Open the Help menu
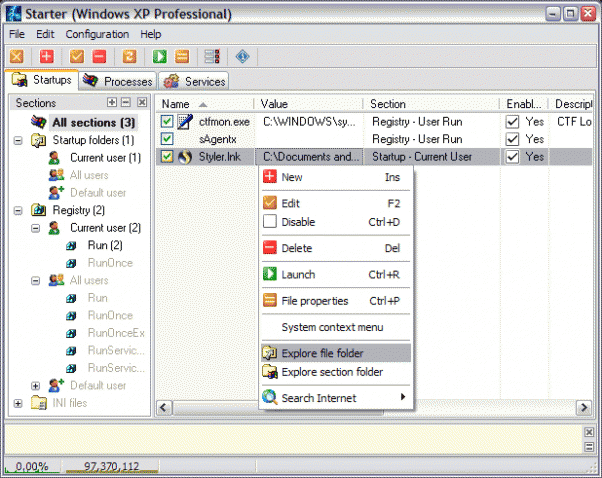 (150, 34)
